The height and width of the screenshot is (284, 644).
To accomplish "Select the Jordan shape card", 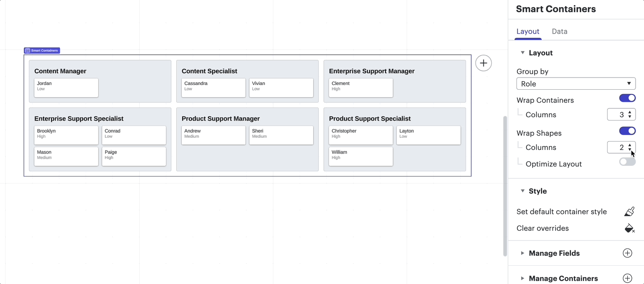I will coord(66,87).
